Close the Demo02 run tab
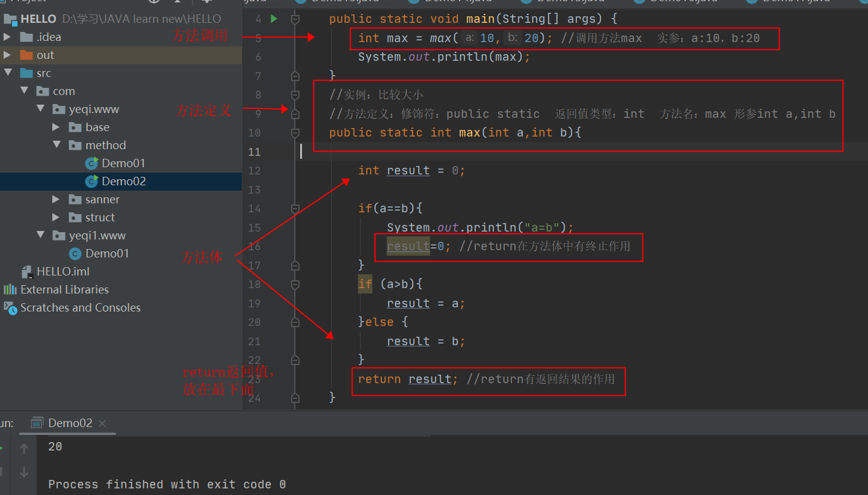Viewport: 868px width, 495px height. point(102,423)
